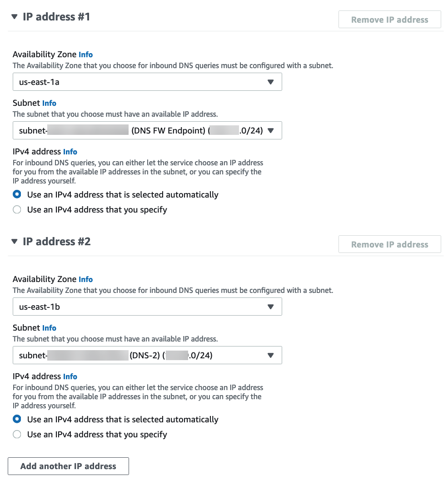Screen dimensions: 448x485
Task: Open Info link for IPv4 address in IP #2
Action: tap(70, 376)
